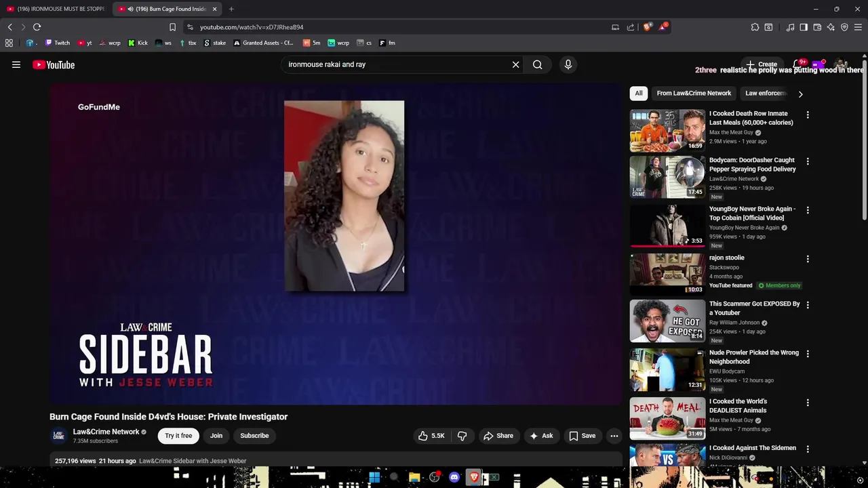Open the YouTube hamburger guide menu
868x488 pixels.
pos(16,64)
